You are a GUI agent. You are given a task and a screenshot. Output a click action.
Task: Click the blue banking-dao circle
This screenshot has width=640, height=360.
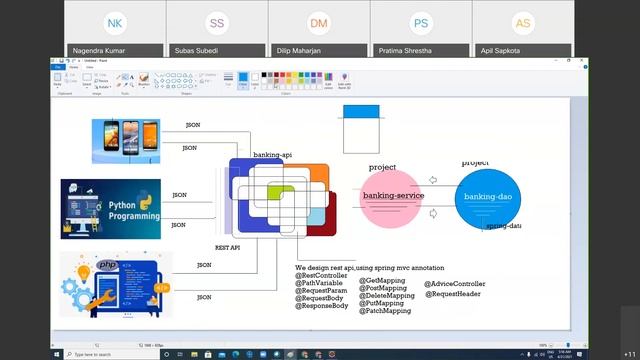(488, 199)
